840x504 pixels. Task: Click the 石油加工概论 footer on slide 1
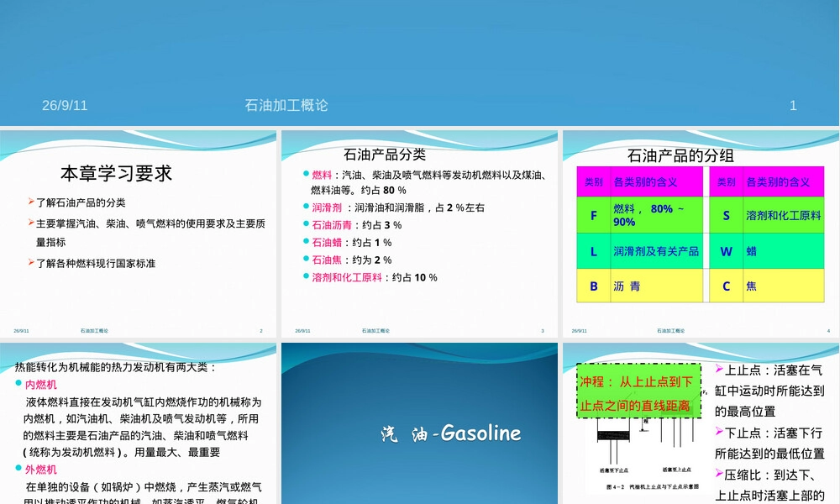[x=286, y=106]
